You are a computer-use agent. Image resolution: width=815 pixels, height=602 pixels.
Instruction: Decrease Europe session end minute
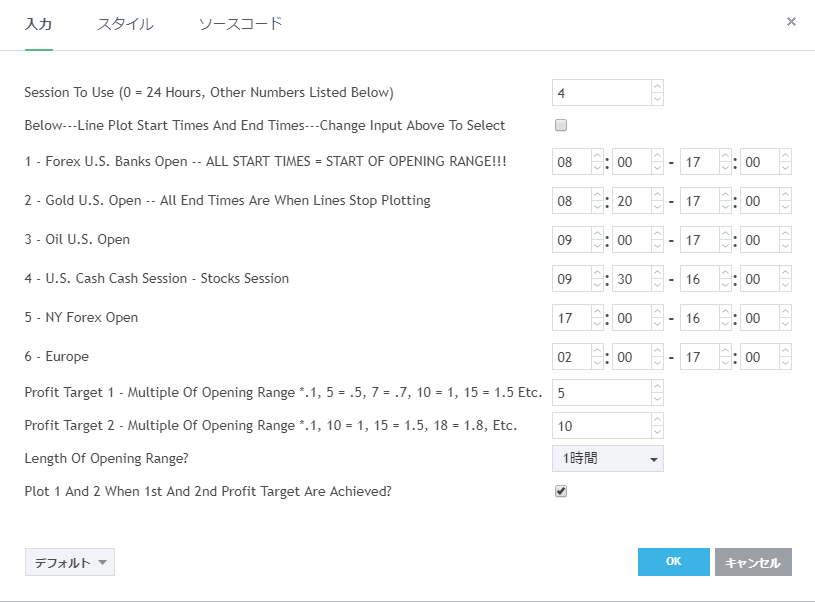click(x=785, y=363)
